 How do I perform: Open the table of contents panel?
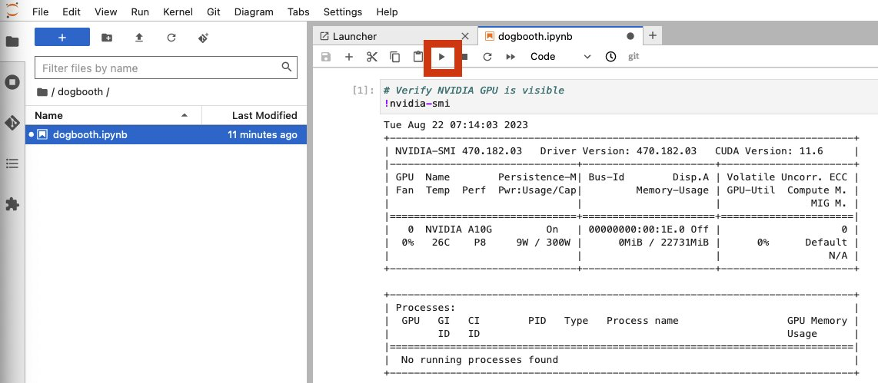tap(12, 164)
